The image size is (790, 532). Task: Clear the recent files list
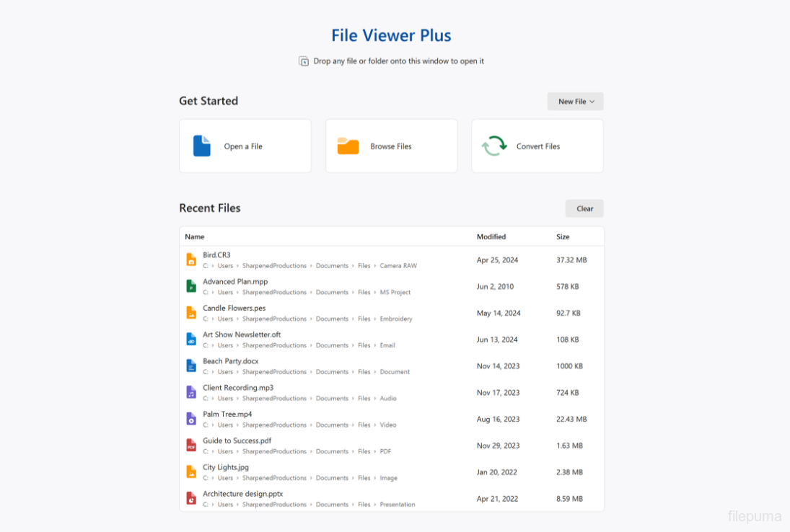tap(584, 208)
